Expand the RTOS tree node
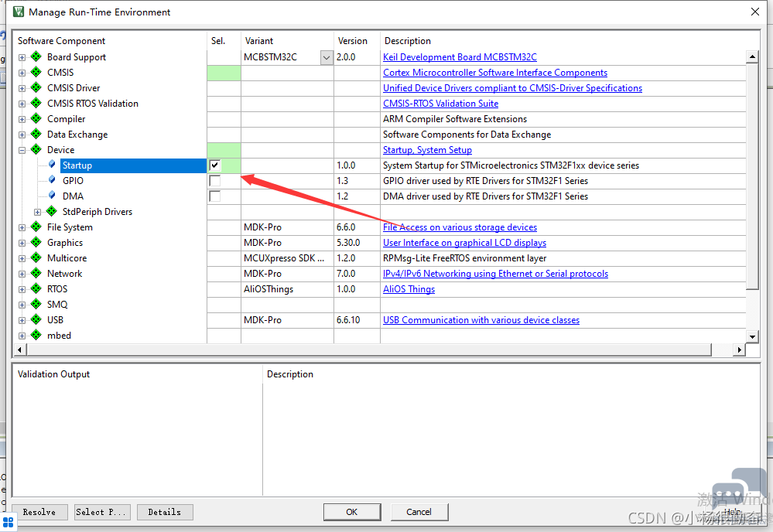Screen dimensions: 773x532 22,289
